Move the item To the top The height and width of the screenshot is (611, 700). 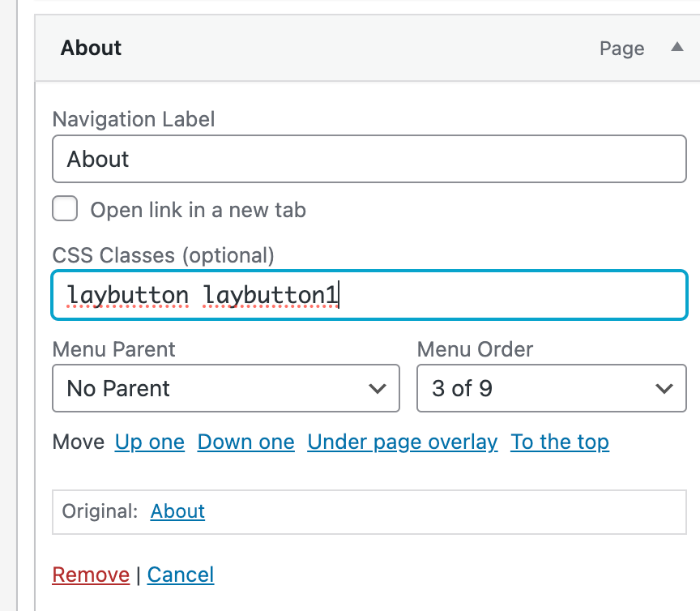[559, 442]
